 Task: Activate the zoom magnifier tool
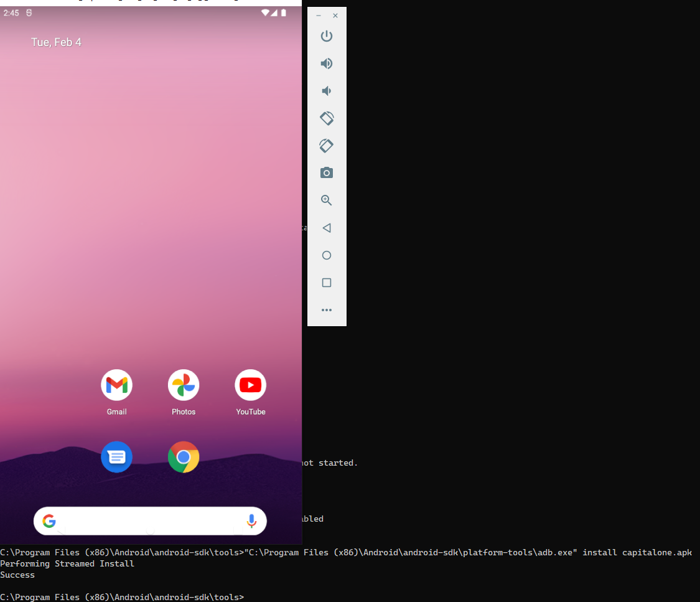[326, 200]
